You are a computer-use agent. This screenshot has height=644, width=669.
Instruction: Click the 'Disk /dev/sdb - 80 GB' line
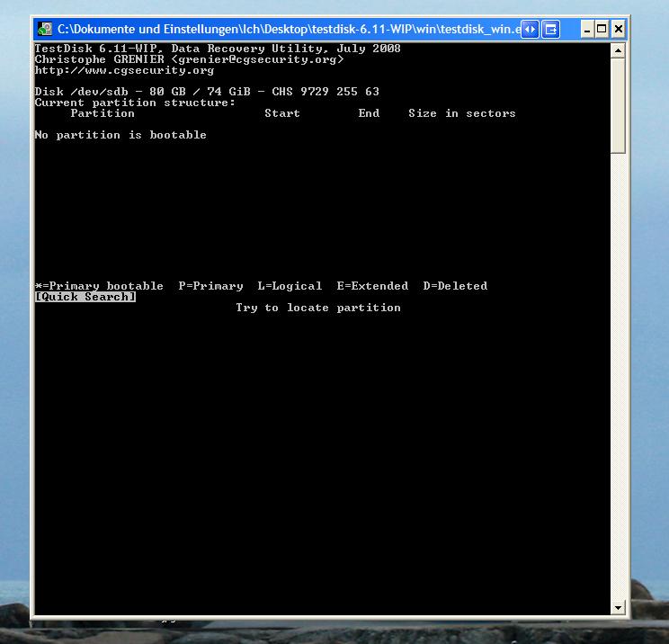(207, 92)
